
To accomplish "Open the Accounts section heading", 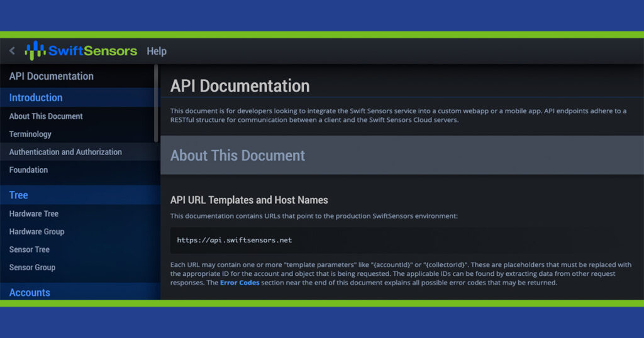I will coord(80,292).
